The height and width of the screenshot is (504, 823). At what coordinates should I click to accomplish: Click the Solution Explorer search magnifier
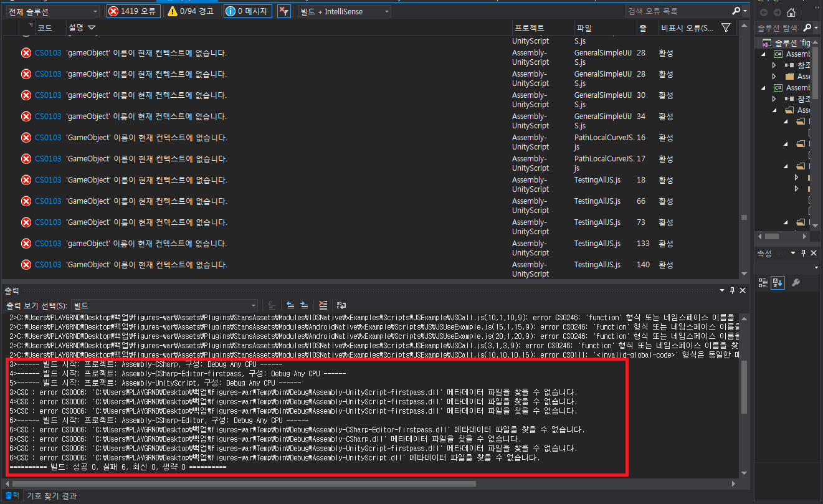click(807, 28)
